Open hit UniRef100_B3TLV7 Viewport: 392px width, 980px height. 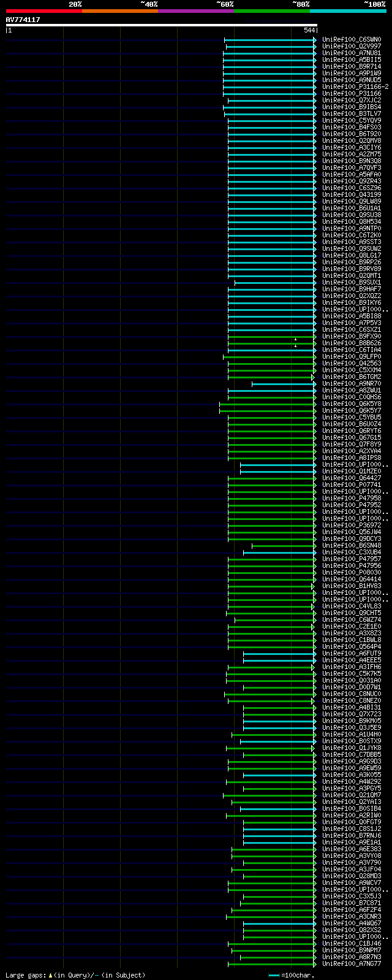(352, 114)
